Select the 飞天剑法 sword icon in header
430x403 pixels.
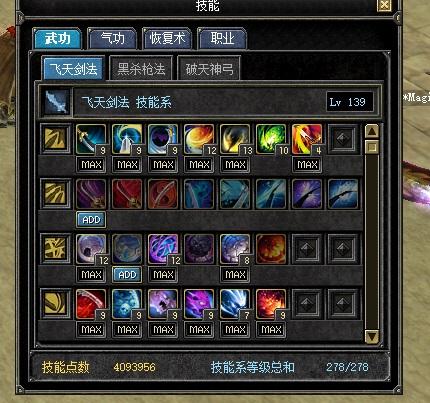coord(56,102)
